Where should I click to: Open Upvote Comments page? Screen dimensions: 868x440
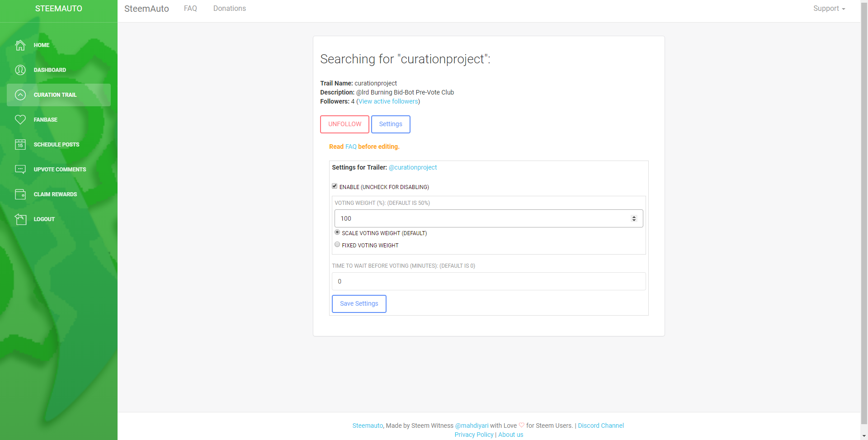coord(60,170)
